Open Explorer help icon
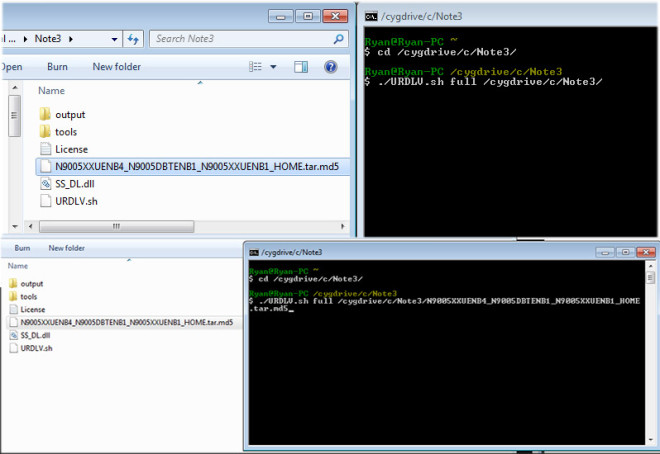 pyautogui.click(x=331, y=66)
